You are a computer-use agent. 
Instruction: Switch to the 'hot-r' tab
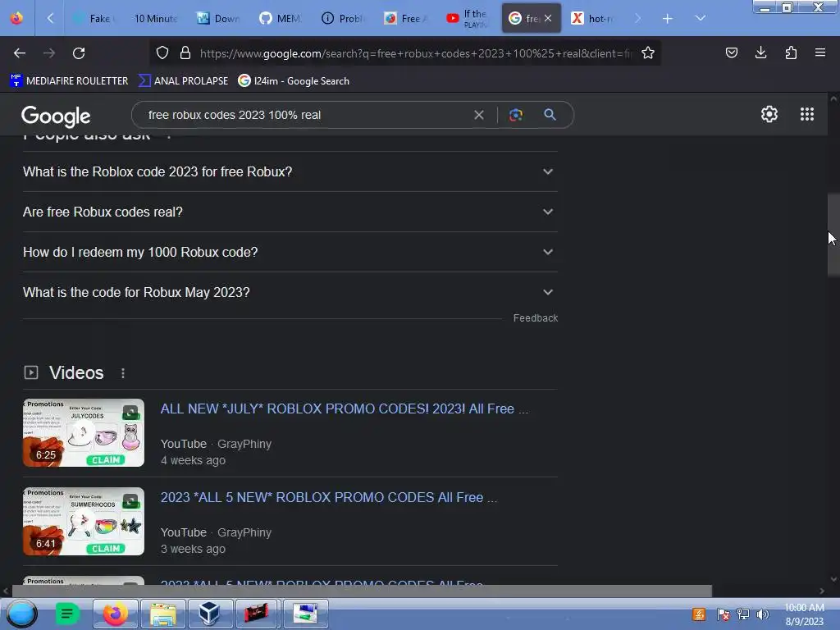point(592,19)
